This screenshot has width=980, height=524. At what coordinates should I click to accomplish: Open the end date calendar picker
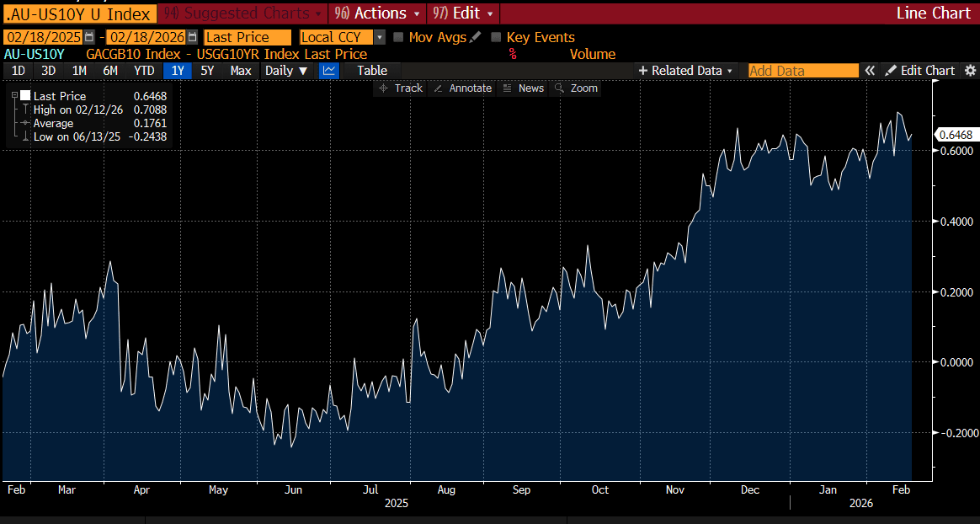193,37
